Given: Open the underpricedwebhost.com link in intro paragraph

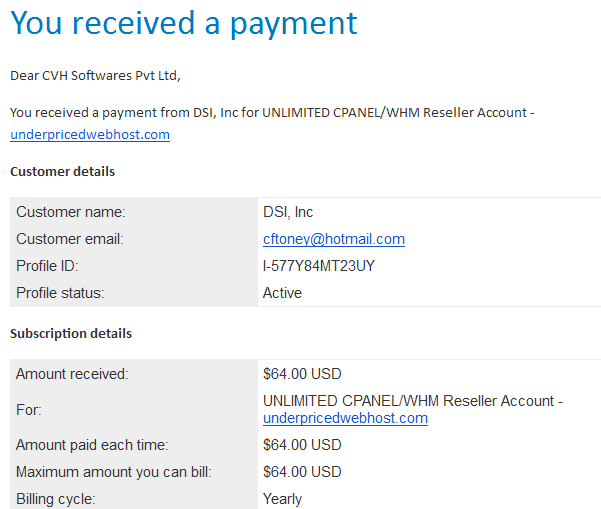Looking at the screenshot, I should [90, 135].
